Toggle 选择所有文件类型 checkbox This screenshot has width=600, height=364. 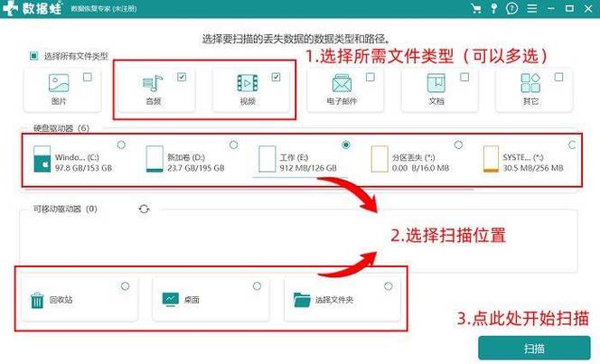pyautogui.click(x=34, y=56)
